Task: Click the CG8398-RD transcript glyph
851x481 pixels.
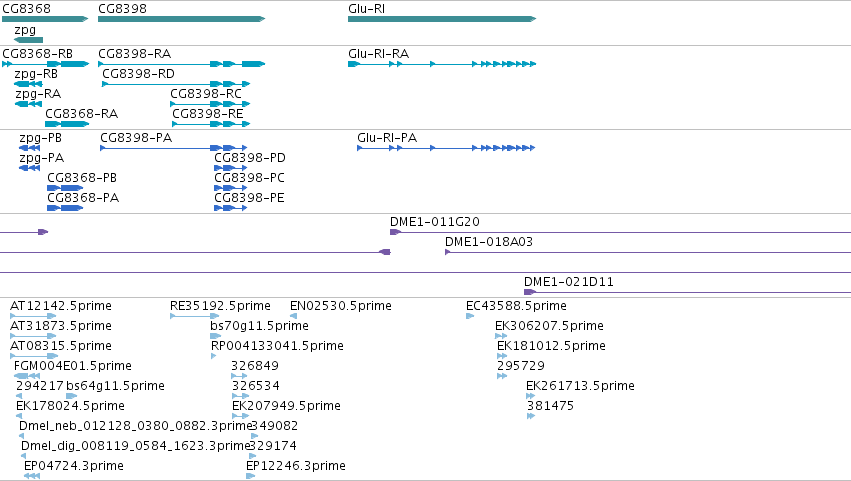Action: [x=176, y=84]
